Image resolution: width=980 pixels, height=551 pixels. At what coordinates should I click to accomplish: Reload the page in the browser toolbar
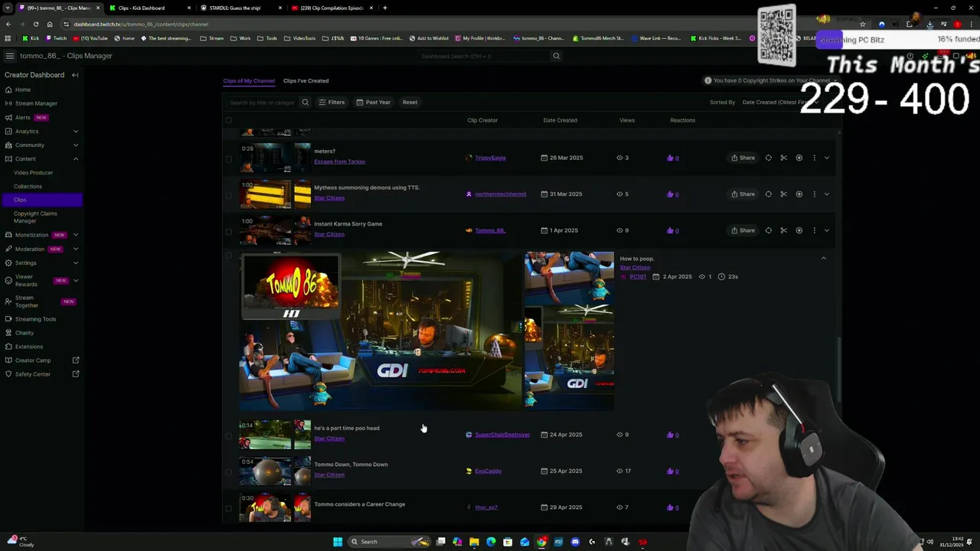coord(35,24)
